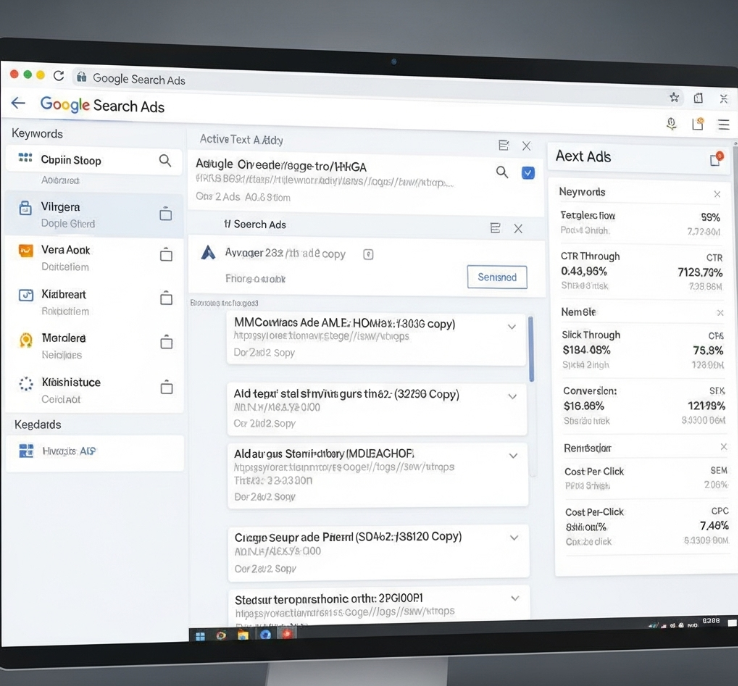The height and width of the screenshot is (686, 738).
Task: Go back with the left arrow
Action: point(18,103)
